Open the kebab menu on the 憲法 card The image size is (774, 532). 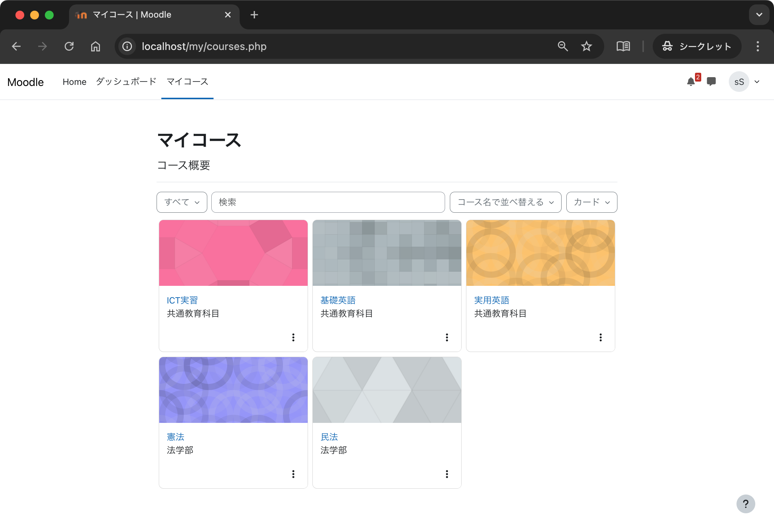293,474
